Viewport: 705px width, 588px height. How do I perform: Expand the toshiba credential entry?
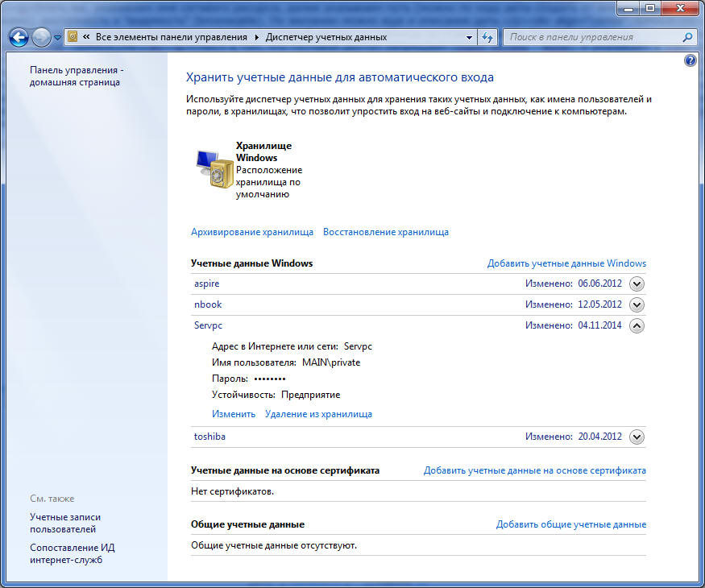tap(637, 437)
